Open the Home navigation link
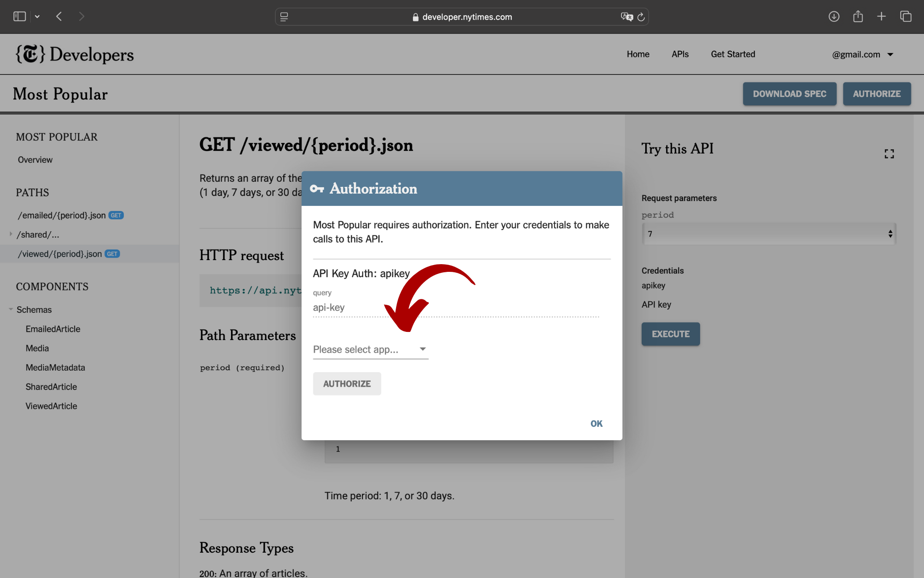The width and height of the screenshot is (924, 578). [638, 54]
